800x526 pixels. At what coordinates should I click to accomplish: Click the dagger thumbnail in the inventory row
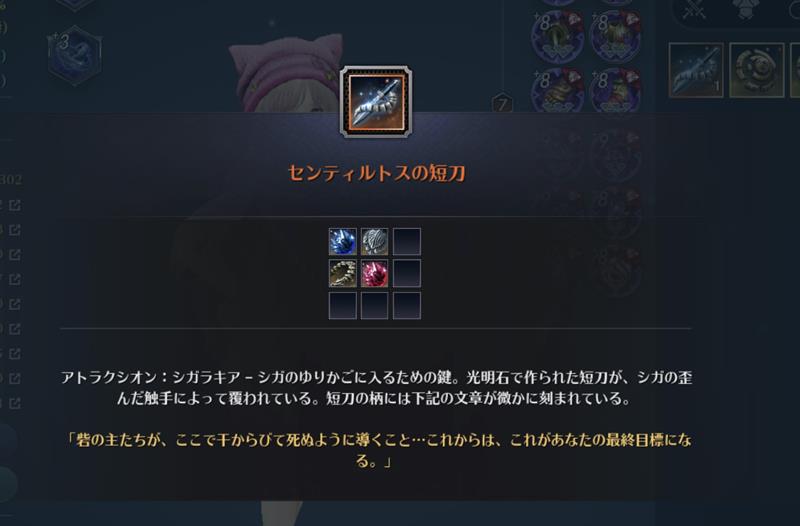pyautogui.click(x=696, y=70)
